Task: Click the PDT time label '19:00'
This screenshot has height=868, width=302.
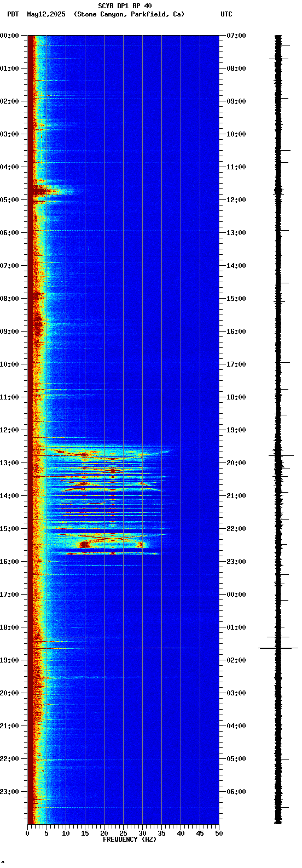Action: pos(9,660)
